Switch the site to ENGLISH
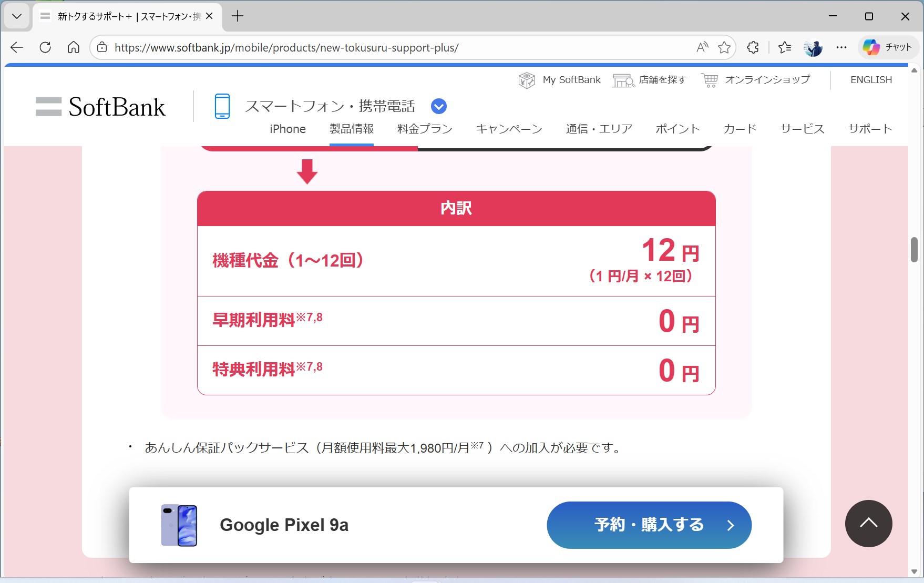924x583 pixels. (x=871, y=79)
